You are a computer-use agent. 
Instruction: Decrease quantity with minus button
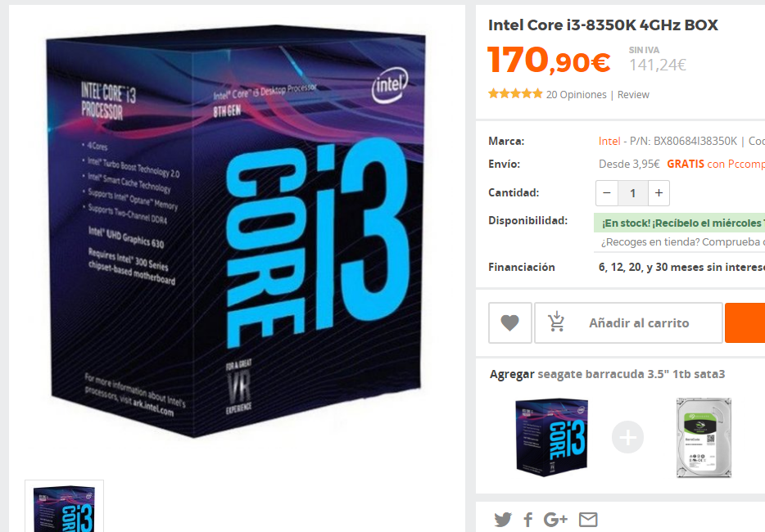click(x=607, y=193)
